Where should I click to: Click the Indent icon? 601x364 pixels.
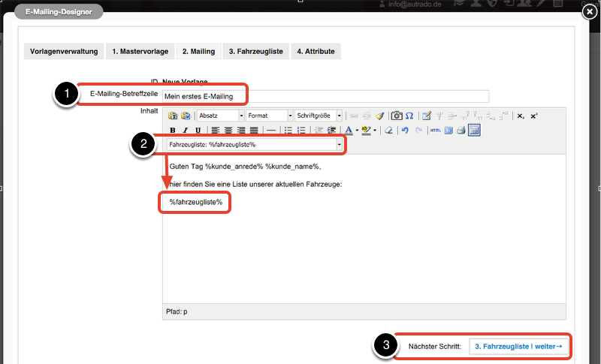tap(331, 130)
